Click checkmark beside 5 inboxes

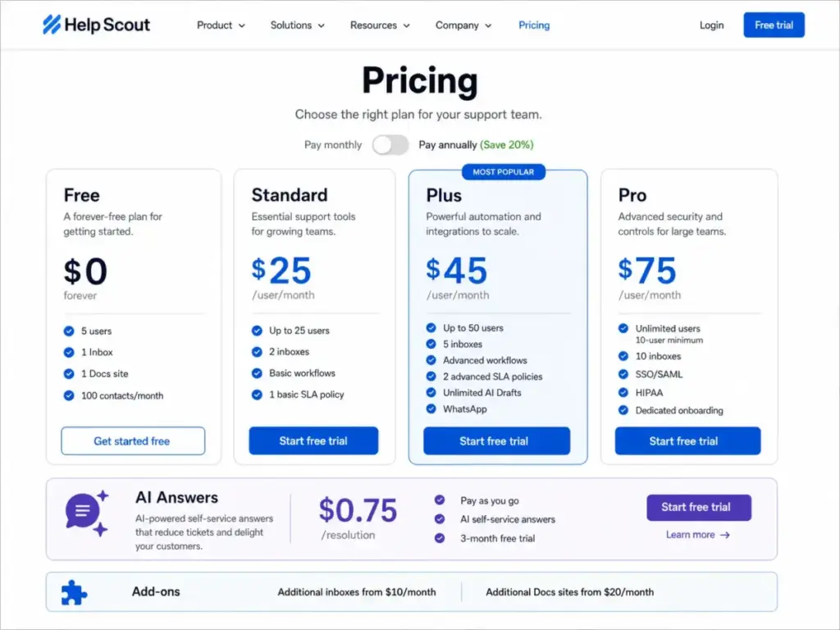tap(431, 344)
